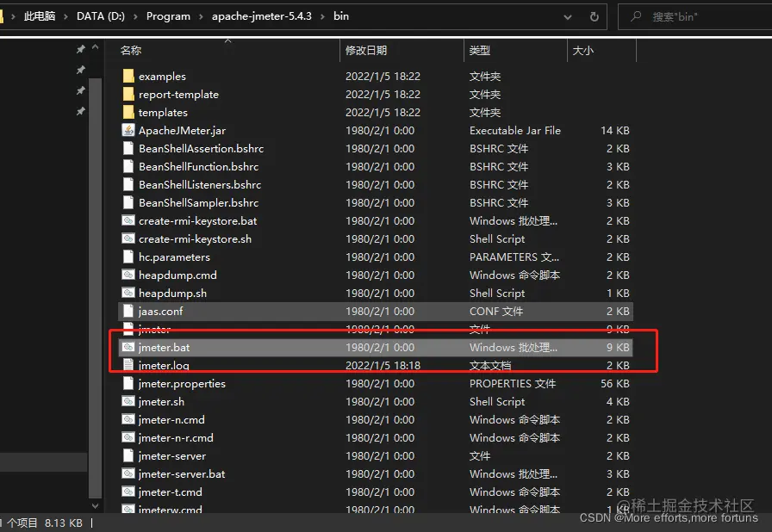This screenshot has height=532, width=772.
Task: Select the templates folder icon
Action: tap(128, 112)
